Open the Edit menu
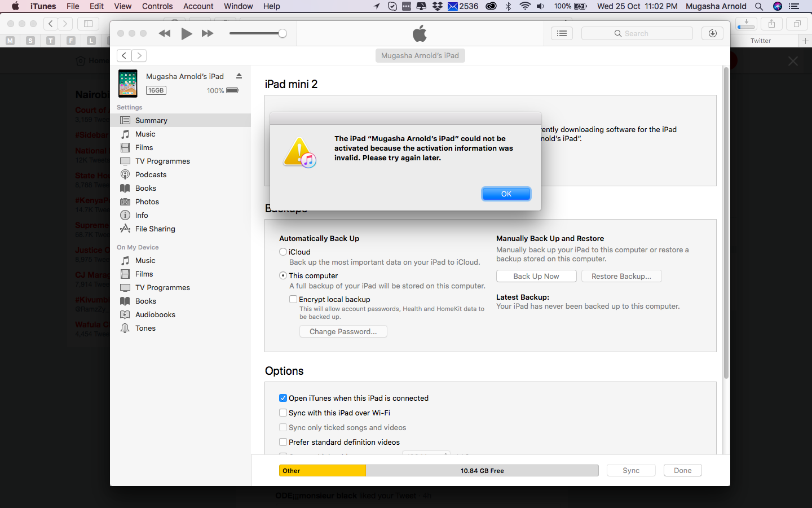The width and height of the screenshot is (812, 508). (x=96, y=6)
